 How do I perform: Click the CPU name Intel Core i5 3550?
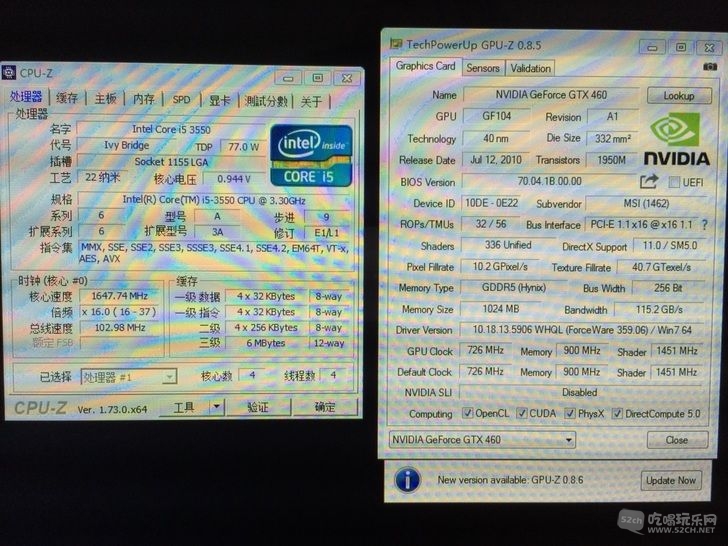[171, 130]
